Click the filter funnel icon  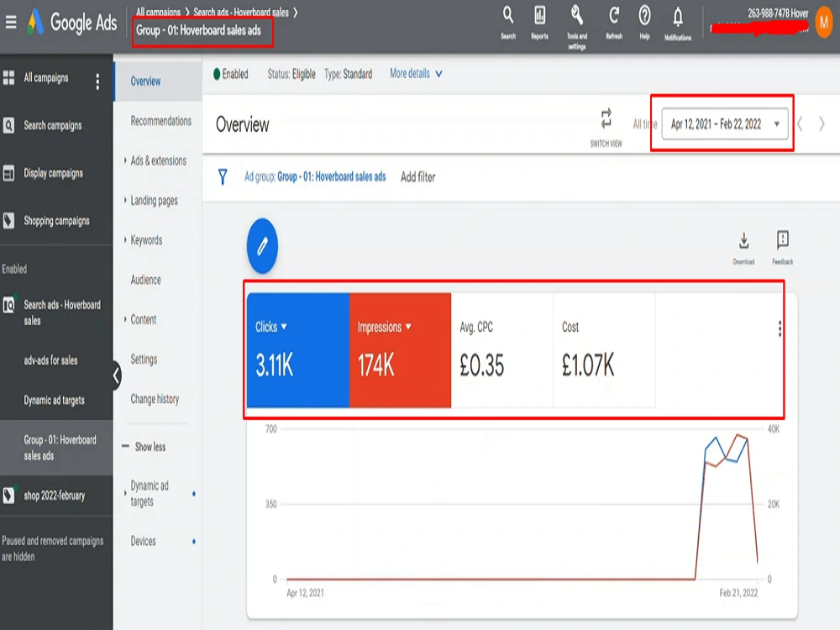pos(223,176)
